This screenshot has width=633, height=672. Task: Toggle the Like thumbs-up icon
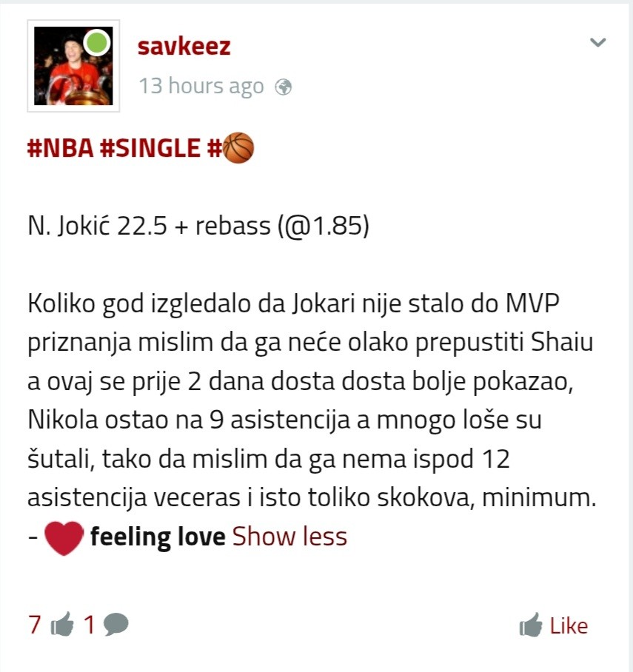[531, 625]
